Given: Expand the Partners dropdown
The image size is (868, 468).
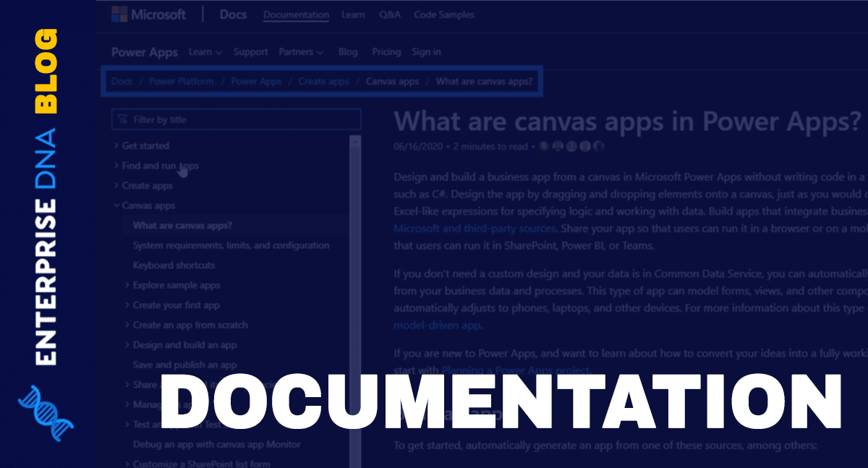Looking at the screenshot, I should [301, 52].
